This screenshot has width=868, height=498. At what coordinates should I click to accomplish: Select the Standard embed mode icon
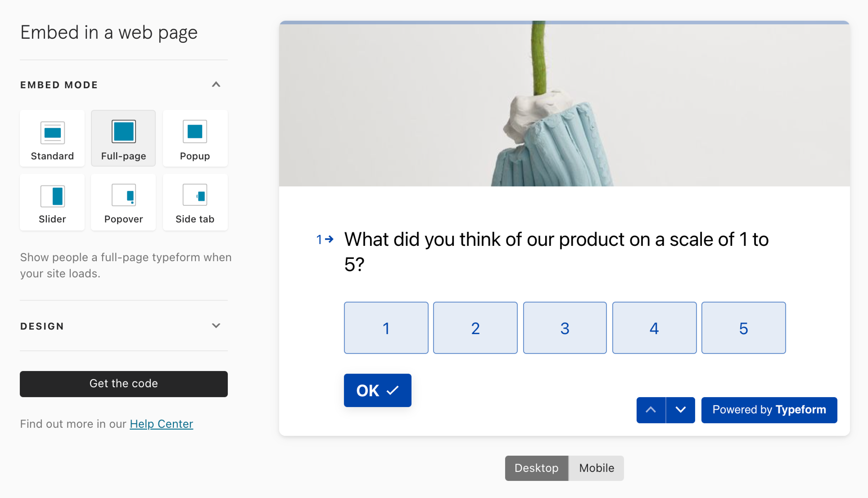click(x=52, y=132)
